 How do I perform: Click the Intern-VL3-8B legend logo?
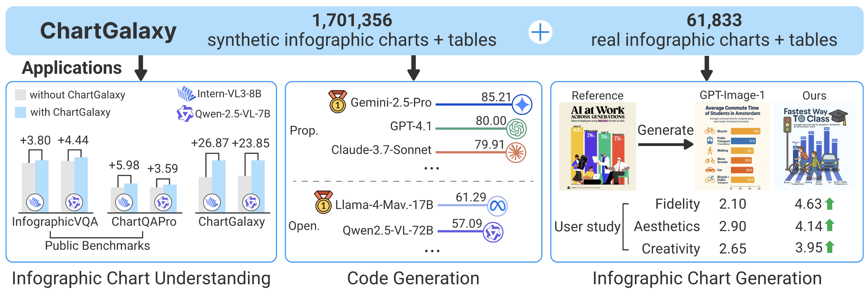click(x=186, y=94)
